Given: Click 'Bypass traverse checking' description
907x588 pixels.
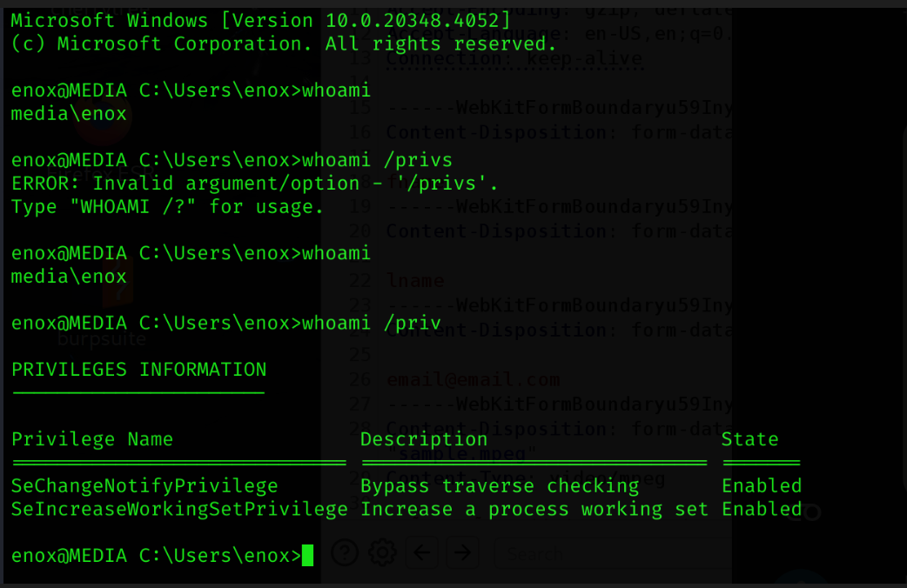Looking at the screenshot, I should click(500, 486).
